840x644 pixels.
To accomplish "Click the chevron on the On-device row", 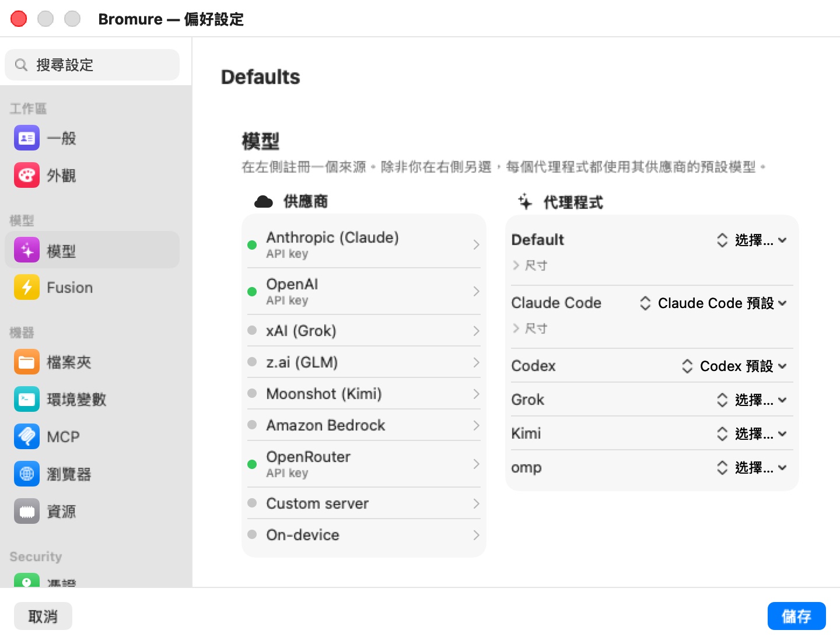I will coord(476,535).
